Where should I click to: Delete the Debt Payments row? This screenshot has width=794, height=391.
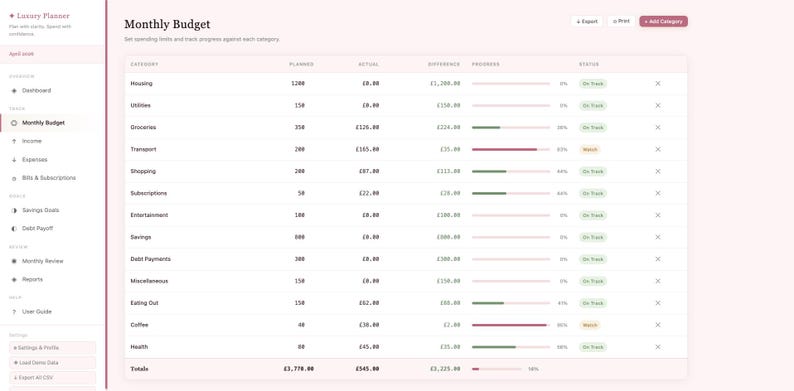[x=658, y=259]
